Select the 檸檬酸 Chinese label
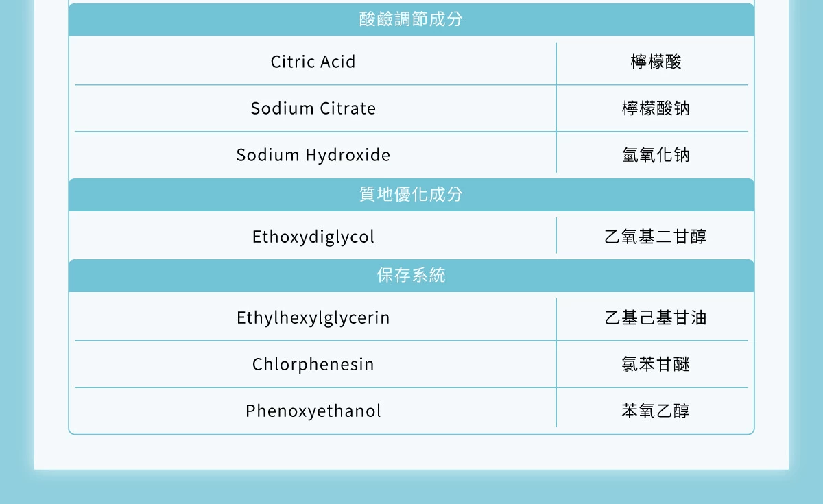823x504 pixels. 656,62
